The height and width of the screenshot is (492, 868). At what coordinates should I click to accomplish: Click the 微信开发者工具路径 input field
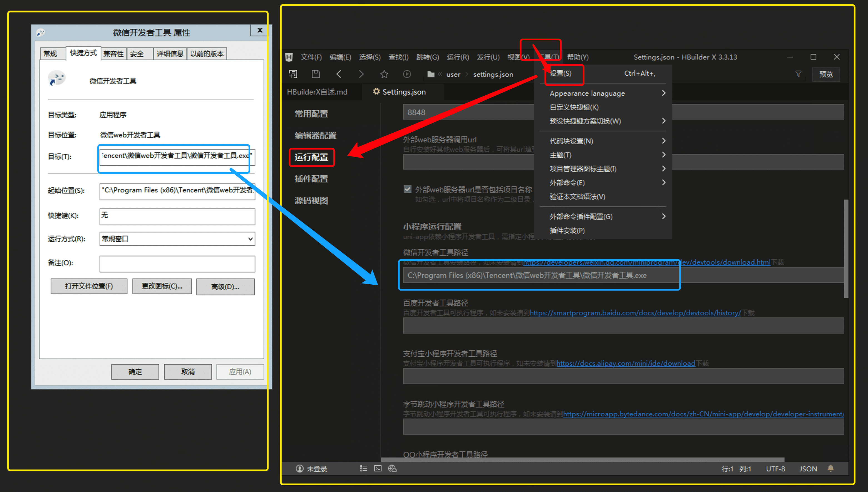623,275
